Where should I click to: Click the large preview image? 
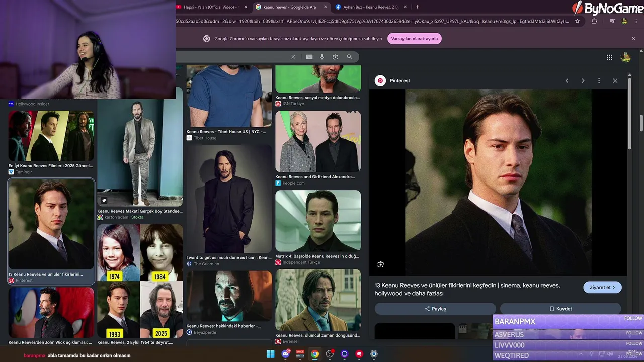point(498,183)
